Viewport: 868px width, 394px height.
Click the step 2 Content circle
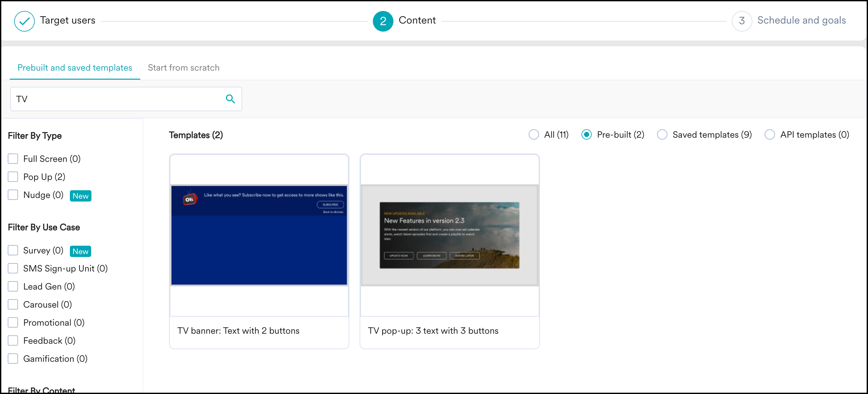pos(382,21)
